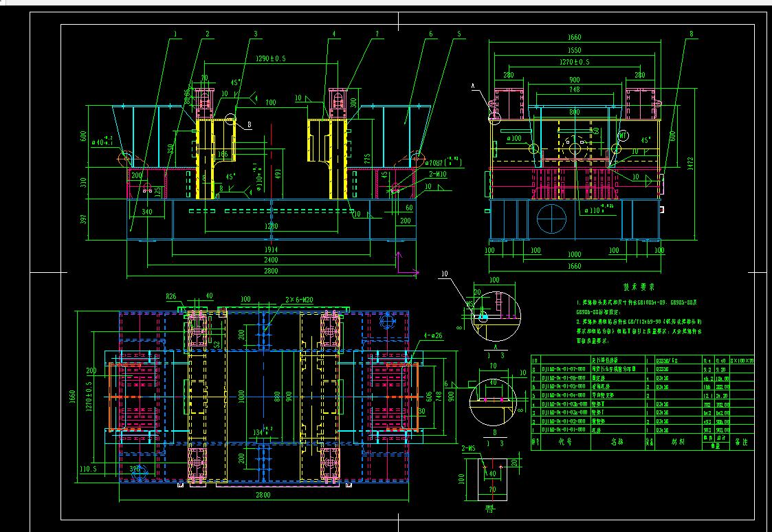This screenshot has height=532, width=772.
Task: Select the 1914 dimension text
Action: [x=271, y=250]
